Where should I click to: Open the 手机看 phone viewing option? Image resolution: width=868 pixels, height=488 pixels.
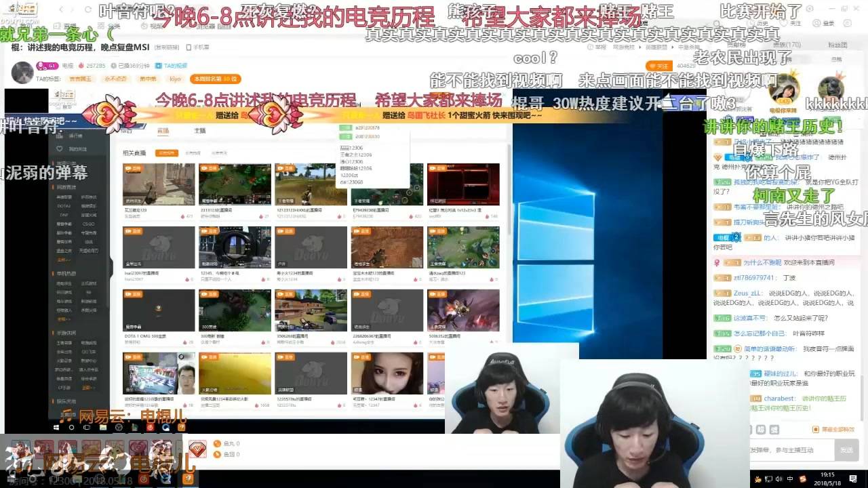197,47
